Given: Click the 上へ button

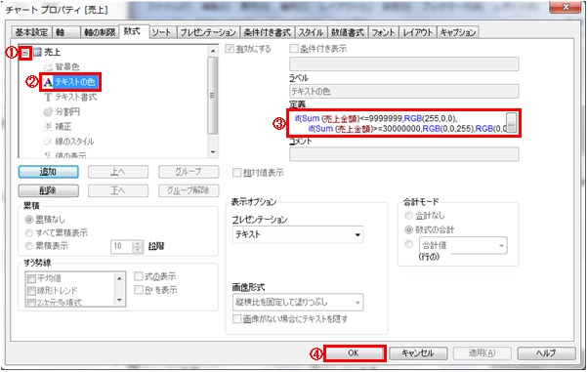Looking at the screenshot, I should tap(118, 172).
